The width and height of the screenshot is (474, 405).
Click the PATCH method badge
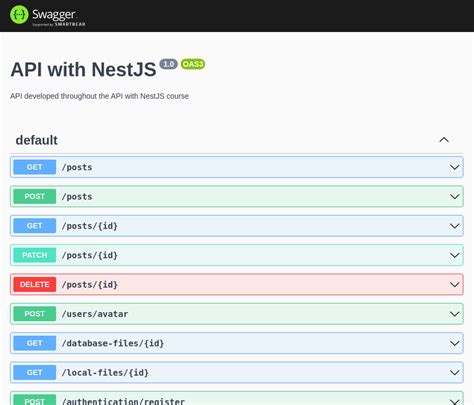click(x=35, y=255)
